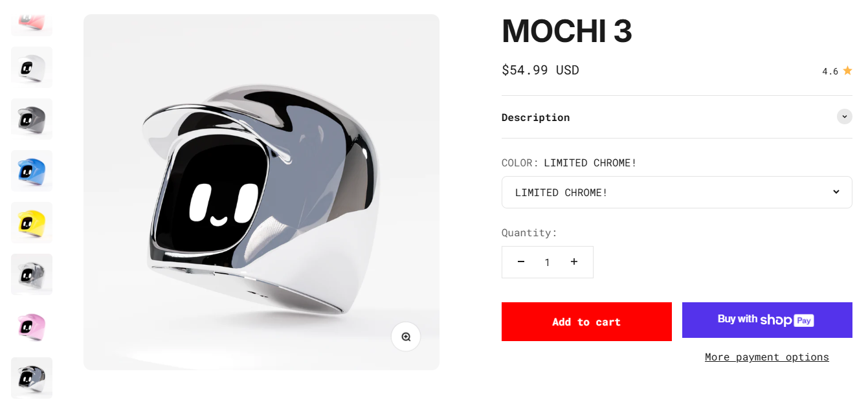Add to cart

pos(586,322)
